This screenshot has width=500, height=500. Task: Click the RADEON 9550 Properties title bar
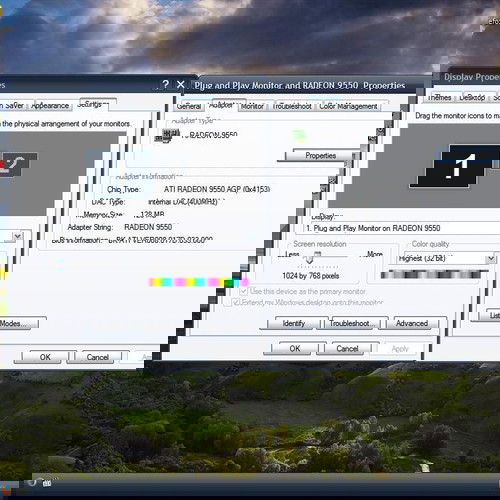tap(300, 86)
